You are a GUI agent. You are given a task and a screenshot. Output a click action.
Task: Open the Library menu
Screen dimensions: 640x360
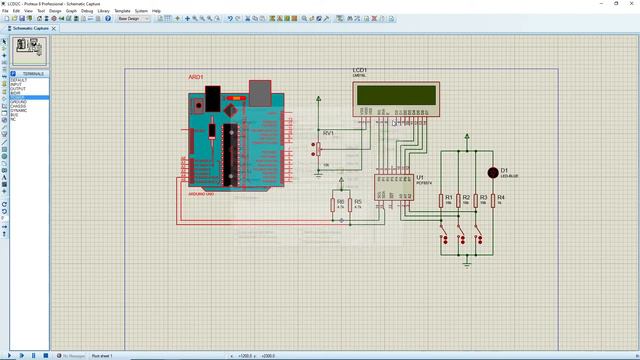click(104, 11)
